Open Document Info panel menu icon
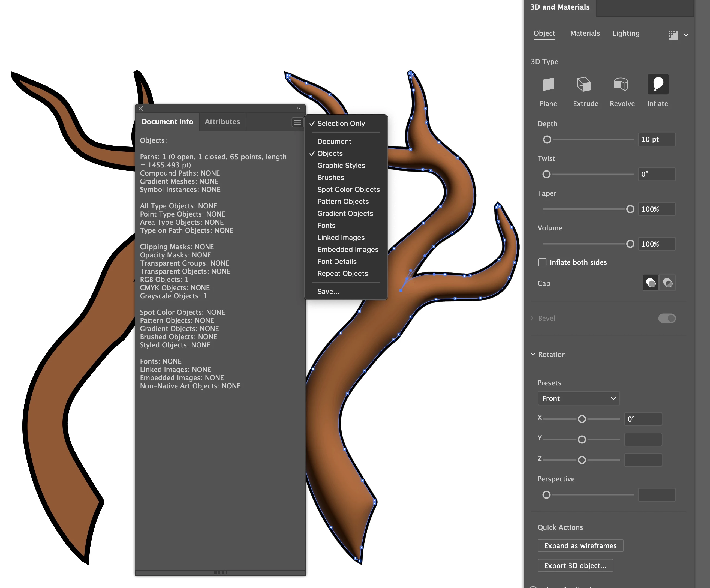 (297, 122)
